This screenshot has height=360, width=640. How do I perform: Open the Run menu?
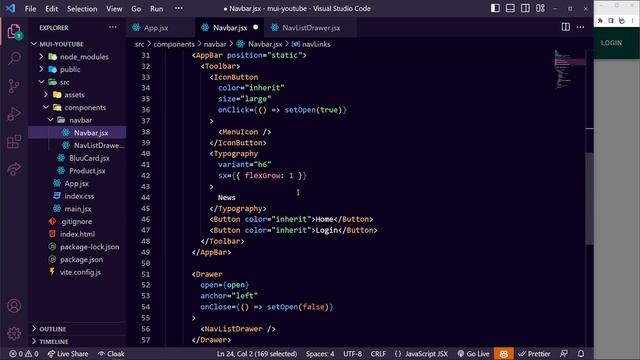(156, 9)
